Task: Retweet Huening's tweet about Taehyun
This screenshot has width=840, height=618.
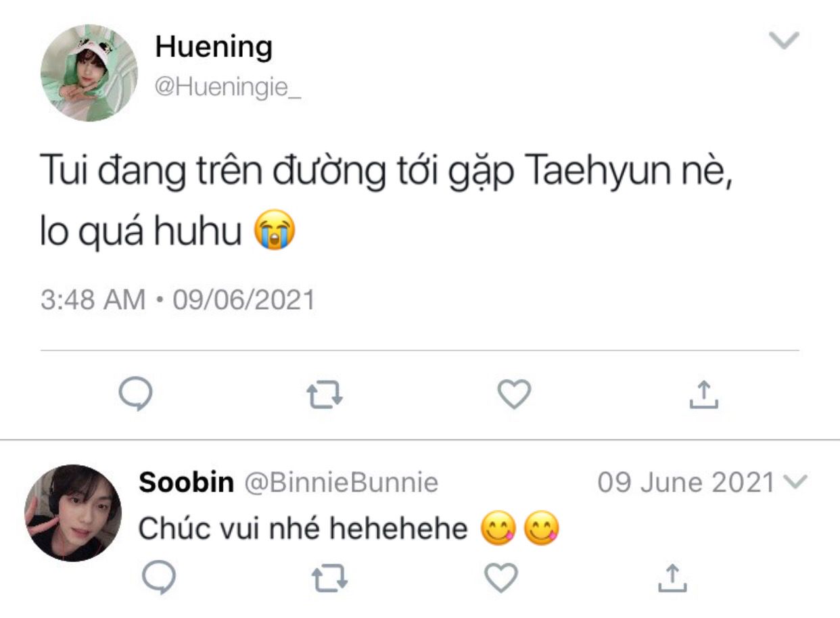Action: tap(325, 395)
